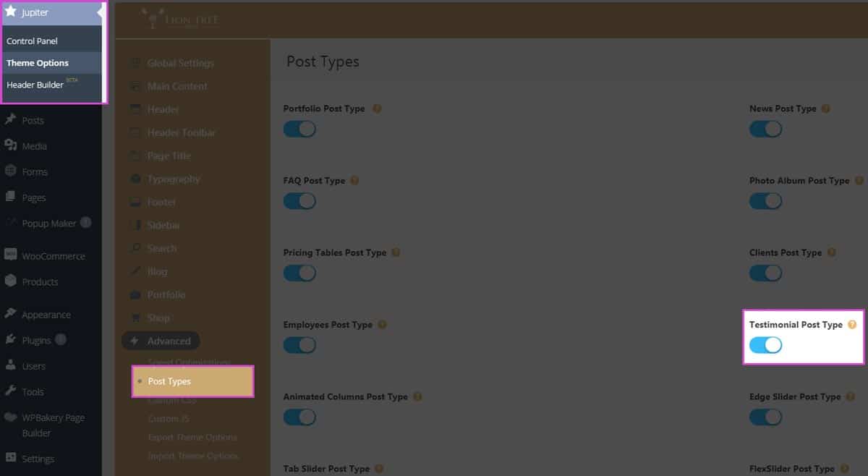868x476 pixels.
Task: Disable the Testimonial Post Type switch
Action: coord(766,345)
